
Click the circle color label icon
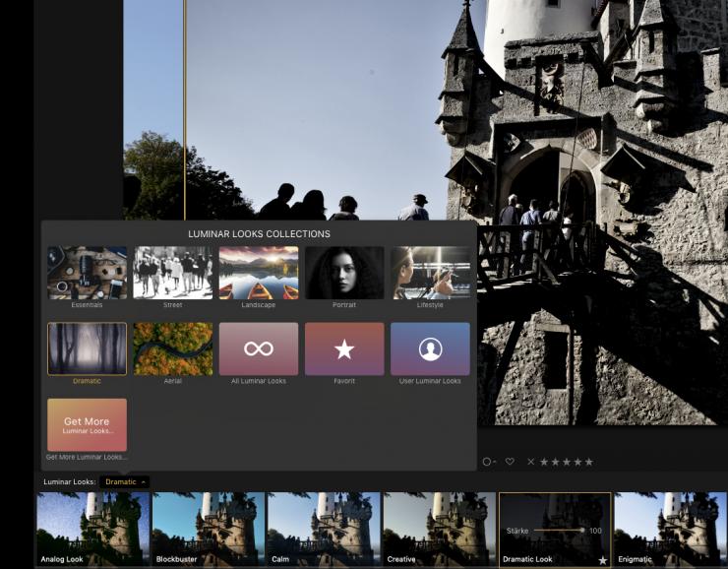coord(488,462)
